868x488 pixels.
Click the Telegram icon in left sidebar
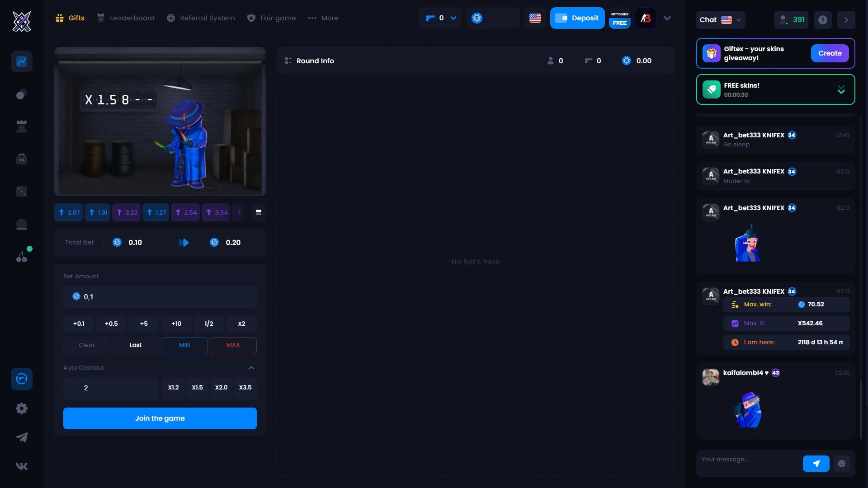(22, 437)
